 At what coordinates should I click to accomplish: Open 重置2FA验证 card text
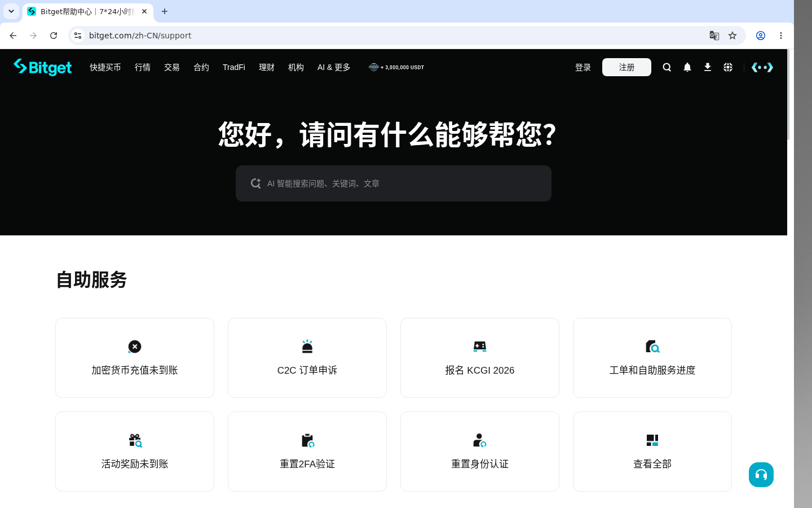tap(307, 464)
